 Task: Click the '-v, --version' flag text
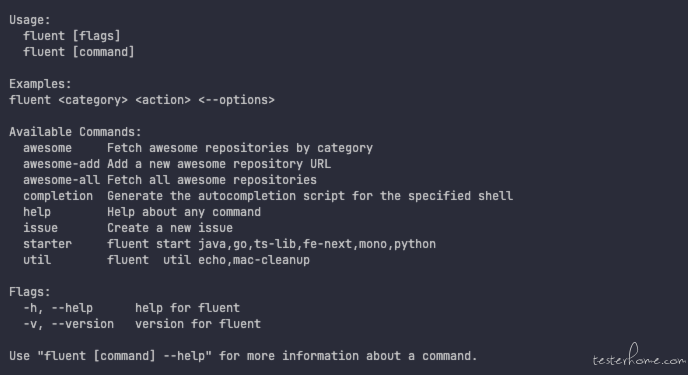coord(68,324)
